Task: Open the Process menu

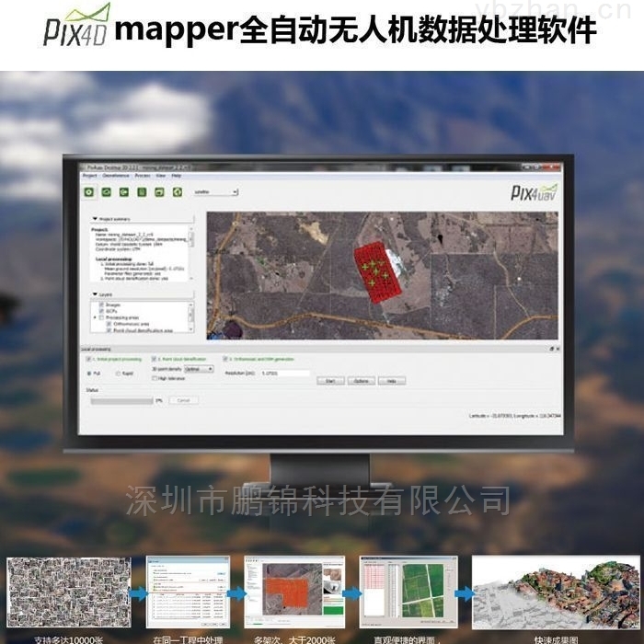Action: [x=143, y=176]
